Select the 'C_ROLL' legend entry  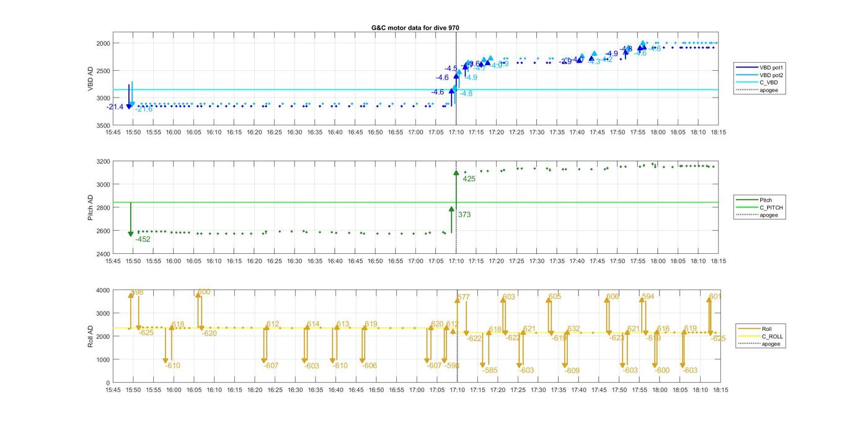click(x=759, y=336)
